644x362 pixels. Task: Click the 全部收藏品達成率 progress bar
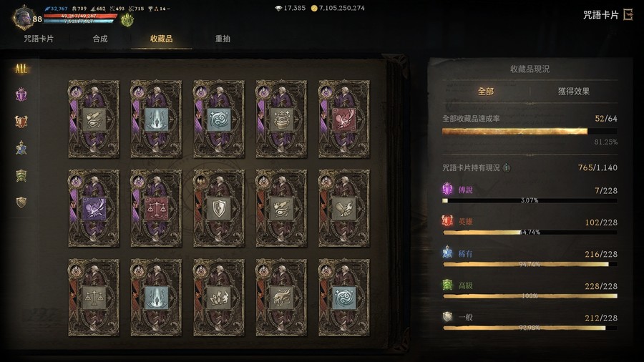coord(530,132)
